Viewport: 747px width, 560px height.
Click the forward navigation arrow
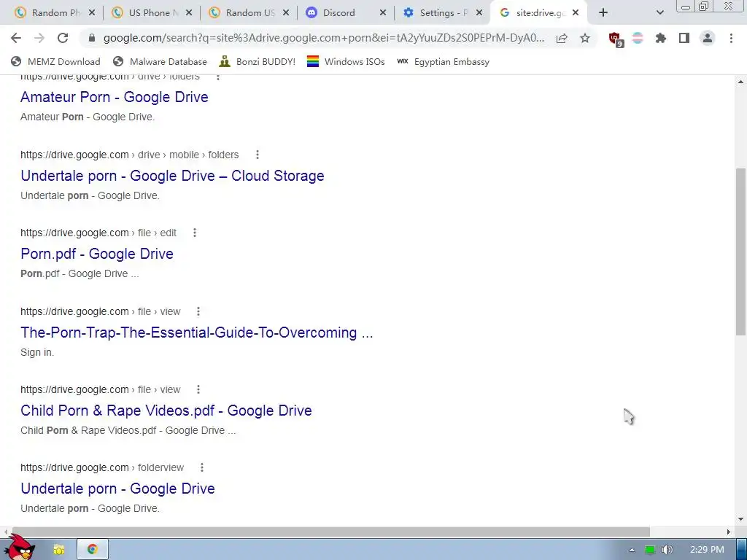39,38
